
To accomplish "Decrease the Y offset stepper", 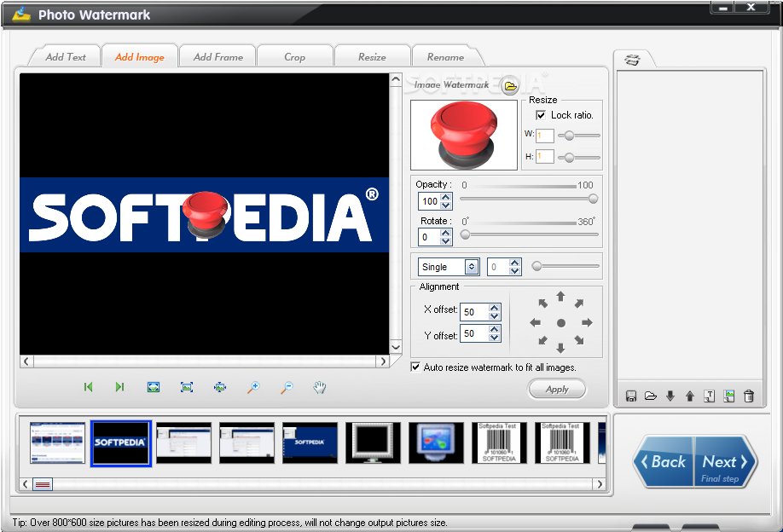I will pyautogui.click(x=495, y=338).
